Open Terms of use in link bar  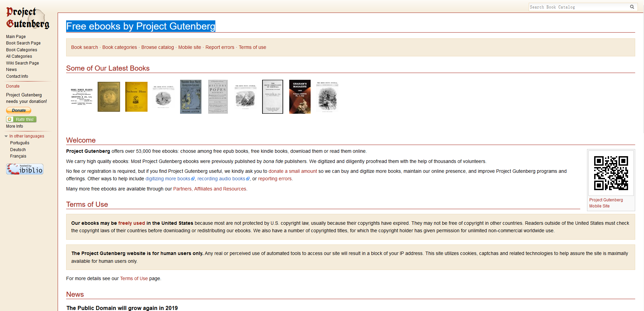252,47
